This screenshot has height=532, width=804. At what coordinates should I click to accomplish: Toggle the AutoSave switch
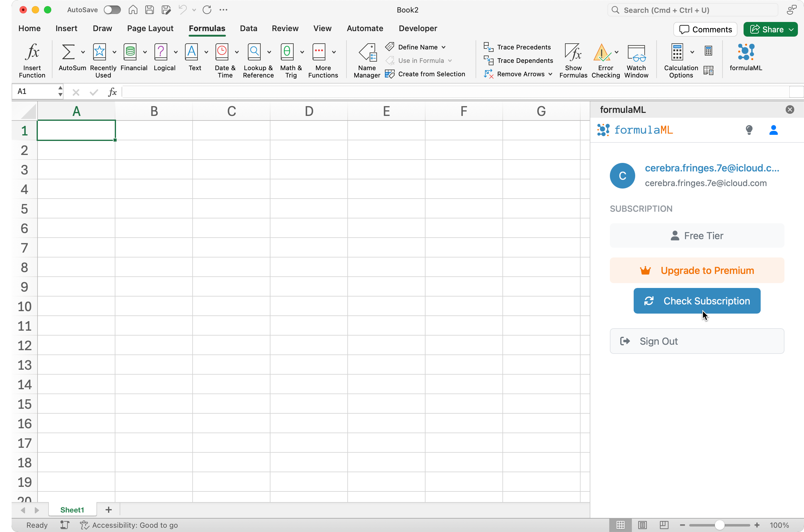coord(112,10)
